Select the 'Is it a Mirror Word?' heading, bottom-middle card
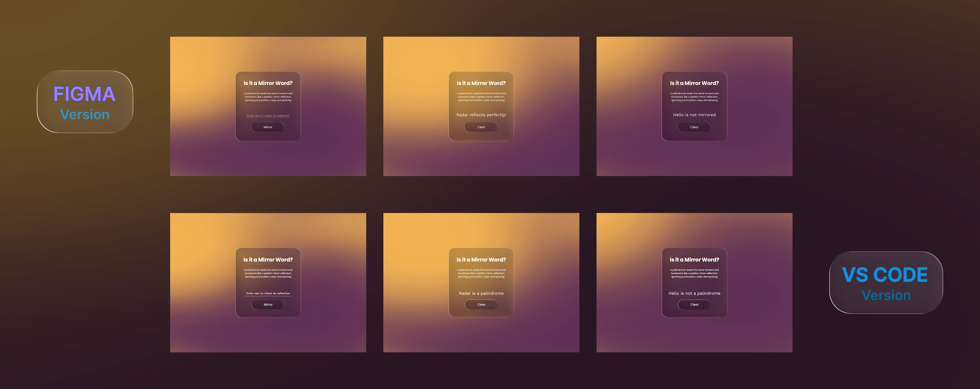 [481, 259]
